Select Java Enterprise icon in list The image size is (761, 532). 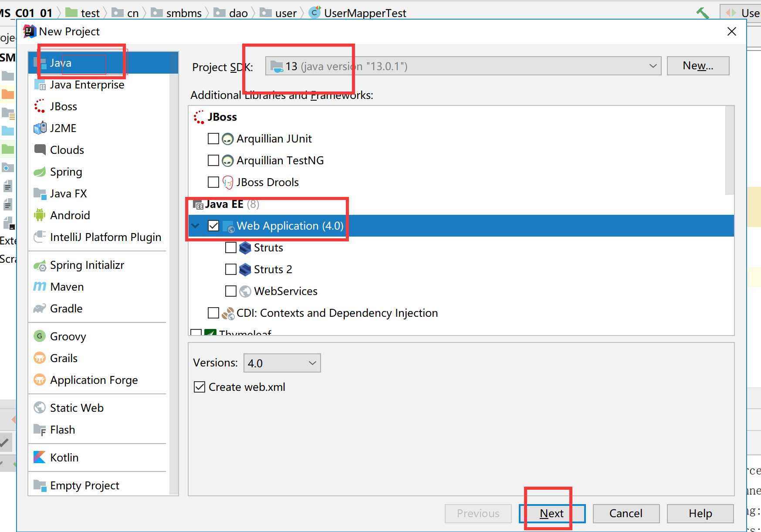(x=40, y=85)
